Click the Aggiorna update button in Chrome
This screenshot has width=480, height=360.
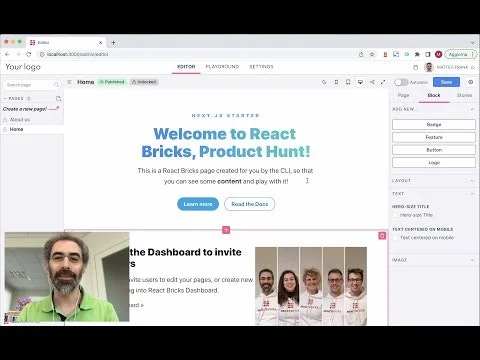[461, 54]
